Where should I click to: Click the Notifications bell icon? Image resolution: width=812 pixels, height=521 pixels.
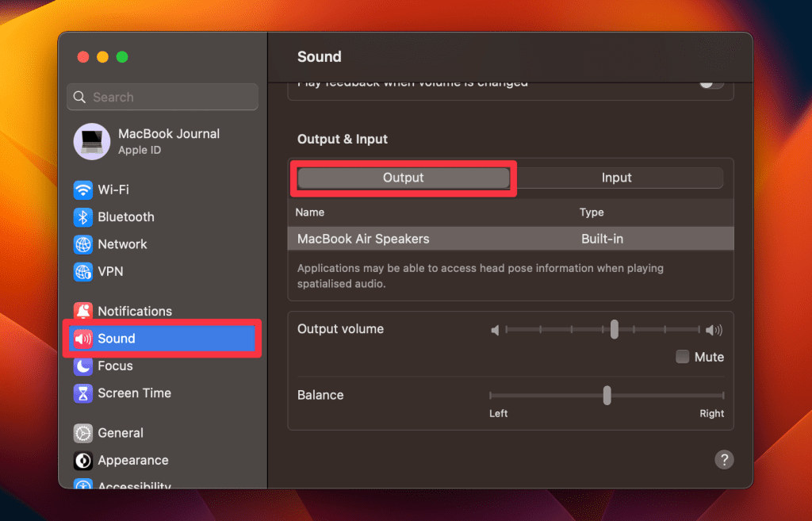tap(83, 312)
